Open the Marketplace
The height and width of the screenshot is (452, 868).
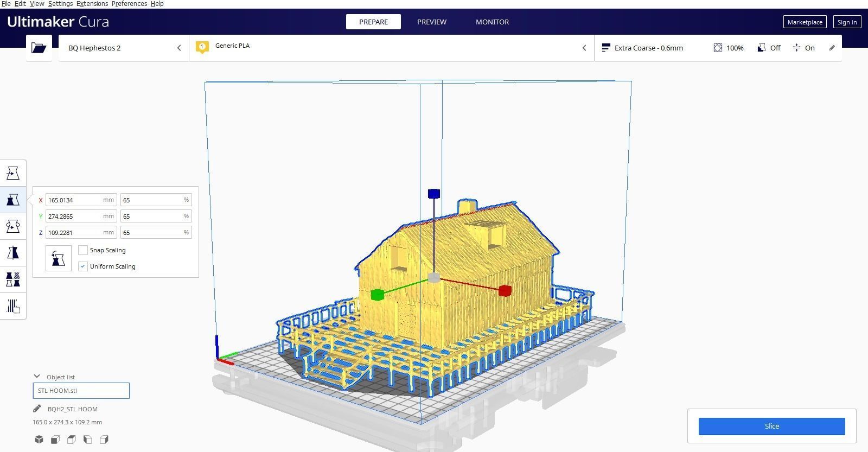coord(805,22)
